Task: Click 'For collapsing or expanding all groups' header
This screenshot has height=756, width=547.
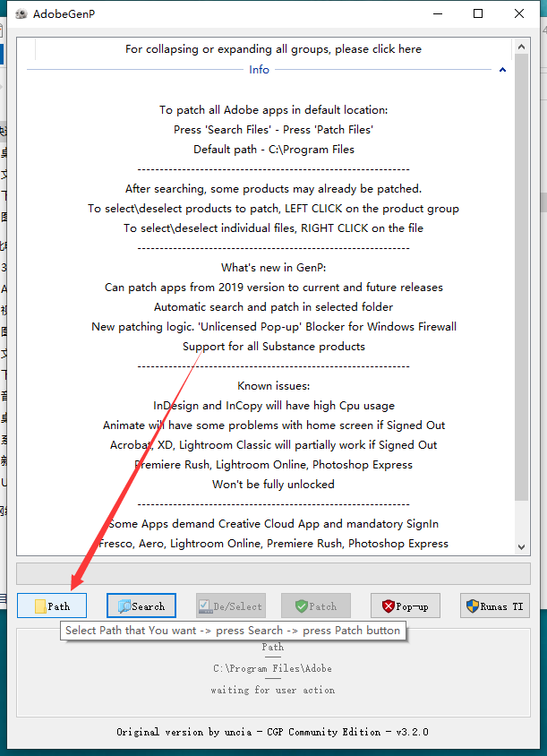Action: point(273,49)
